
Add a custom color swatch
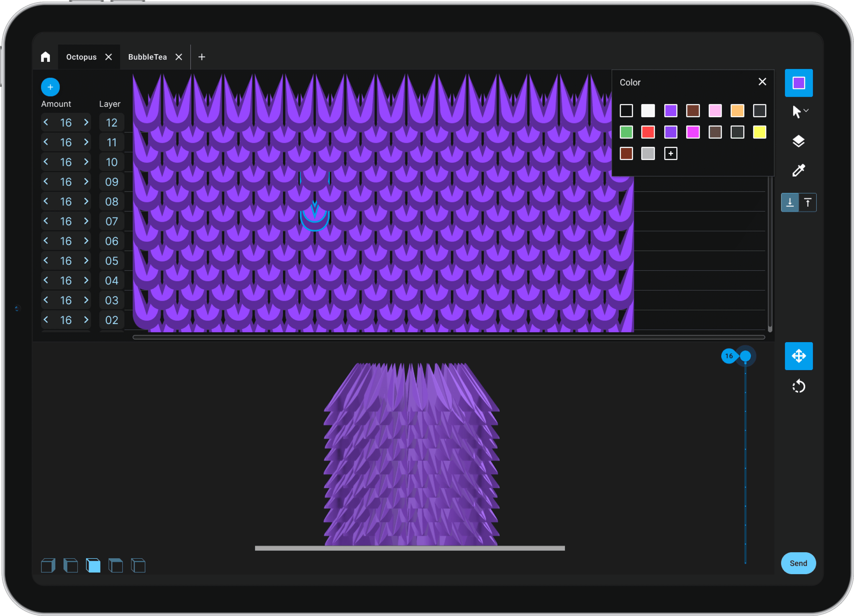[x=670, y=154]
